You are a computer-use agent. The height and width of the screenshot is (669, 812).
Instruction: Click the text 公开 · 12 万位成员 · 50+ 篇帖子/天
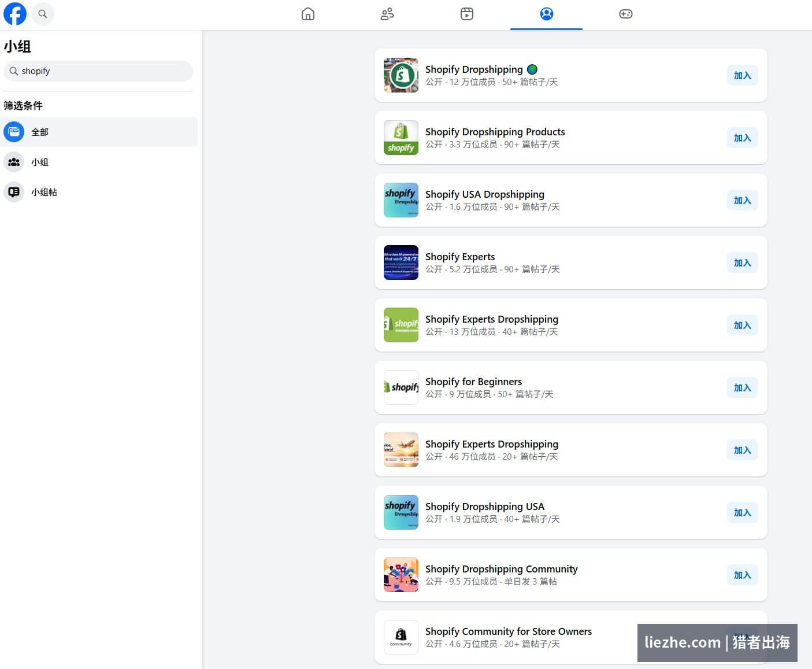point(492,82)
